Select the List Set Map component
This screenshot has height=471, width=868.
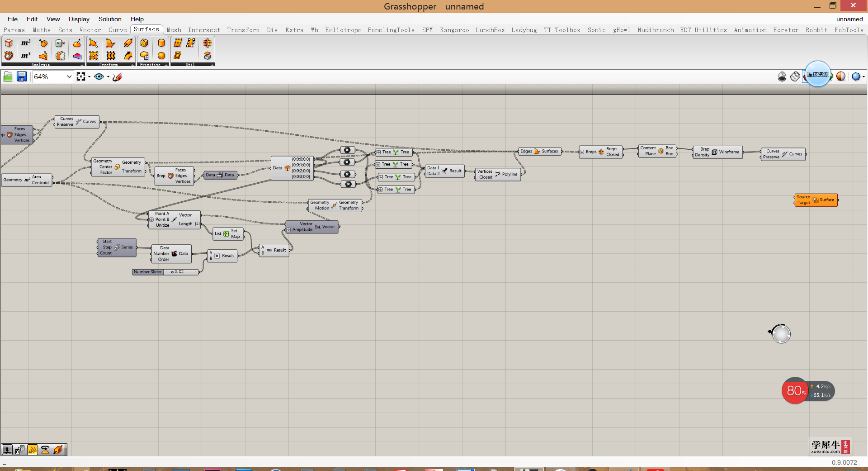pos(228,233)
